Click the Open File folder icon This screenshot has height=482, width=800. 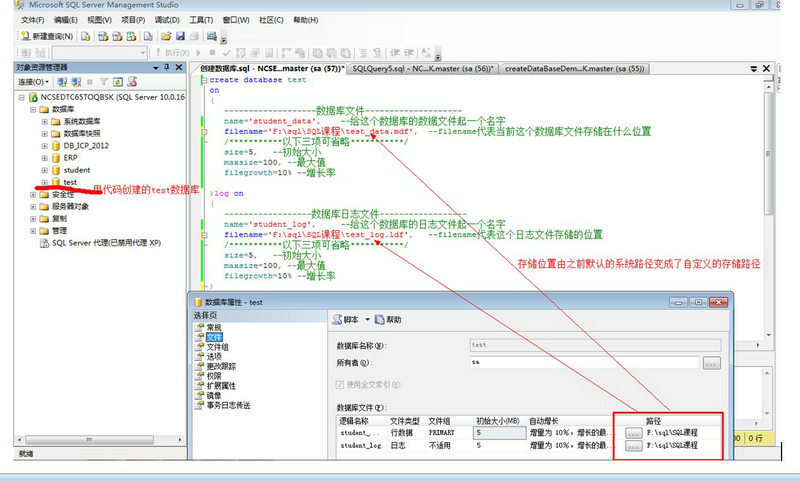(166, 36)
